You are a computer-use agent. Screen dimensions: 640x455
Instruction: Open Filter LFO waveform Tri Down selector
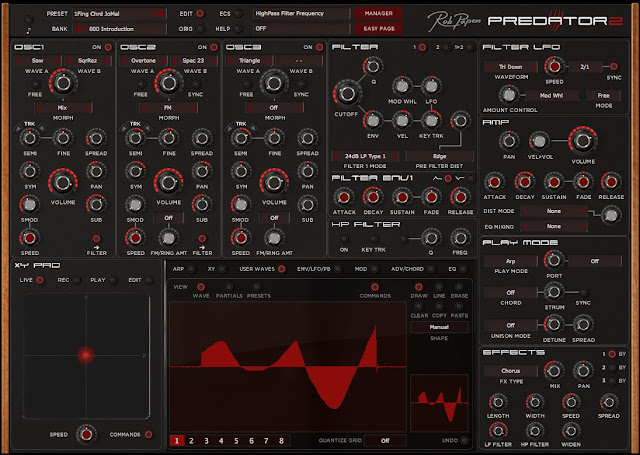click(511, 67)
